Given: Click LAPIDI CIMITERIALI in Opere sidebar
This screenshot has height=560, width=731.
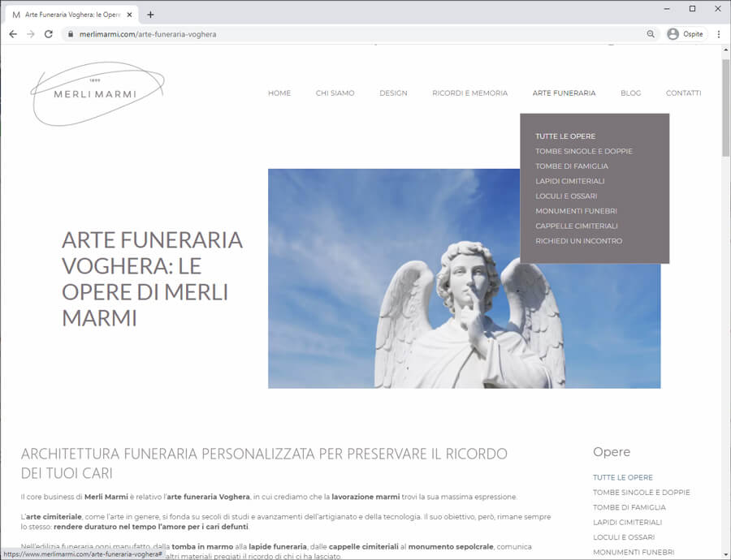Looking at the screenshot, I should [x=627, y=522].
